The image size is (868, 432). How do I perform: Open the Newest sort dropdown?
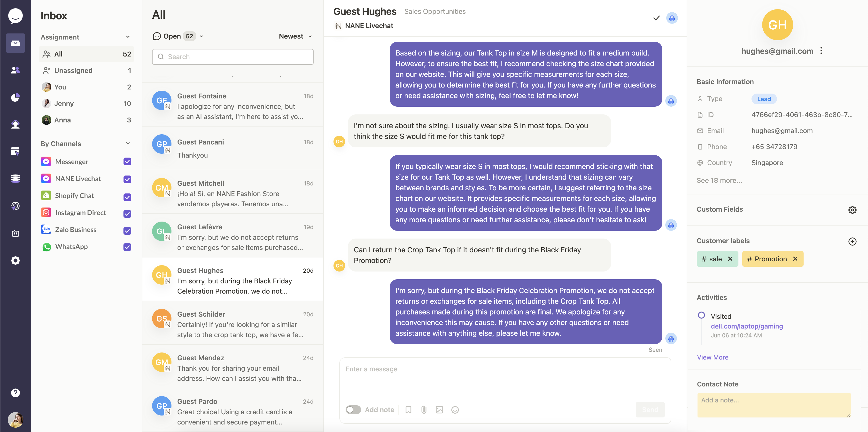point(295,36)
